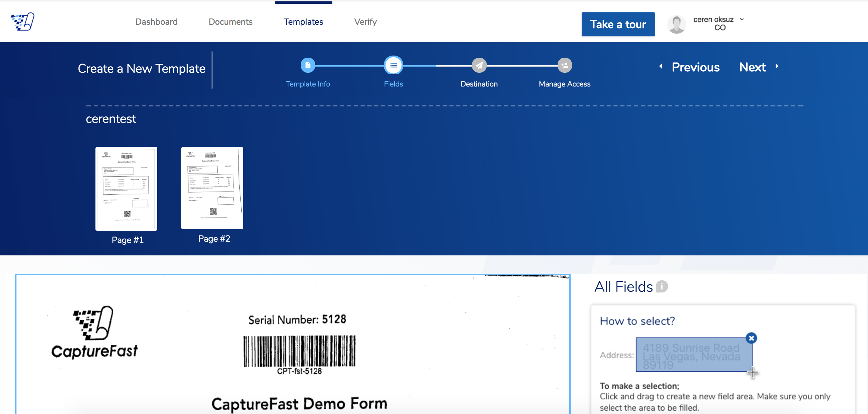Close the address selection example box
The image size is (868, 414).
click(x=751, y=338)
